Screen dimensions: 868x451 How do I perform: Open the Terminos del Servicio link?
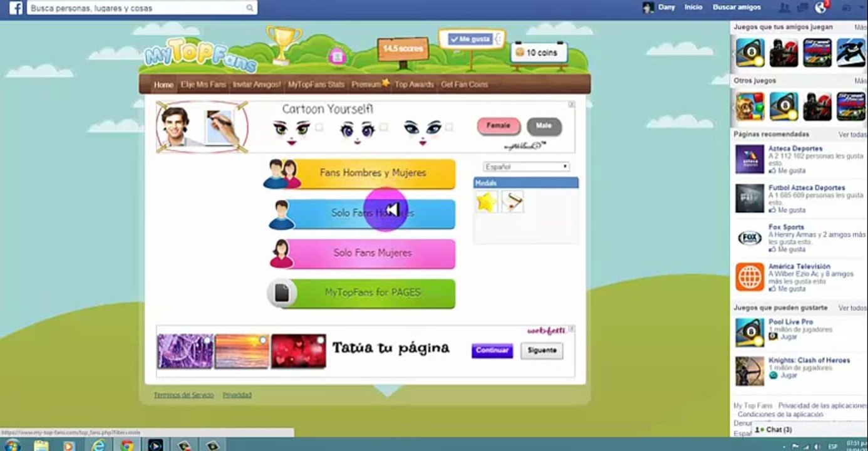[x=183, y=395]
